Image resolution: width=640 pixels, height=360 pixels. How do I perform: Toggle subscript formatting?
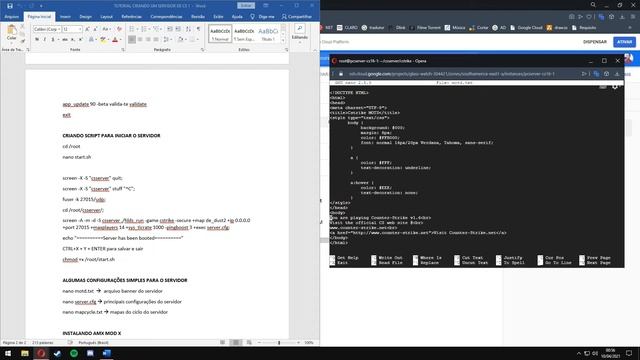tap(73, 40)
